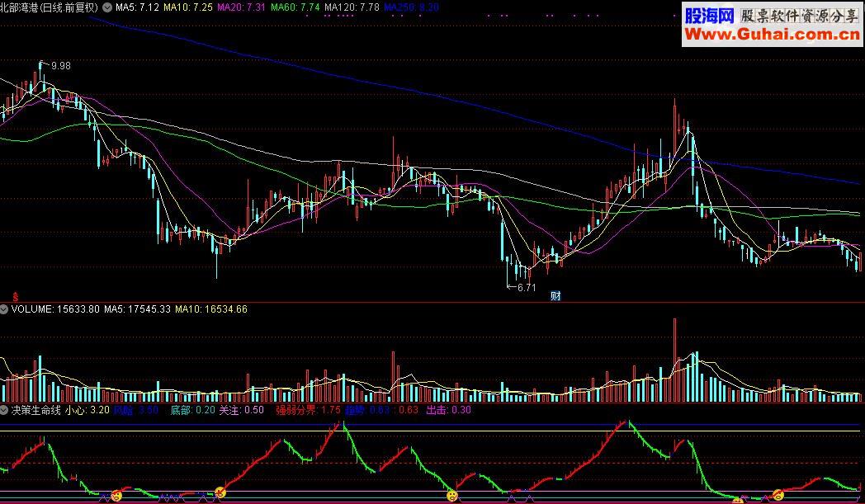Click the magenta MA20: 7.31 color label

241,7
